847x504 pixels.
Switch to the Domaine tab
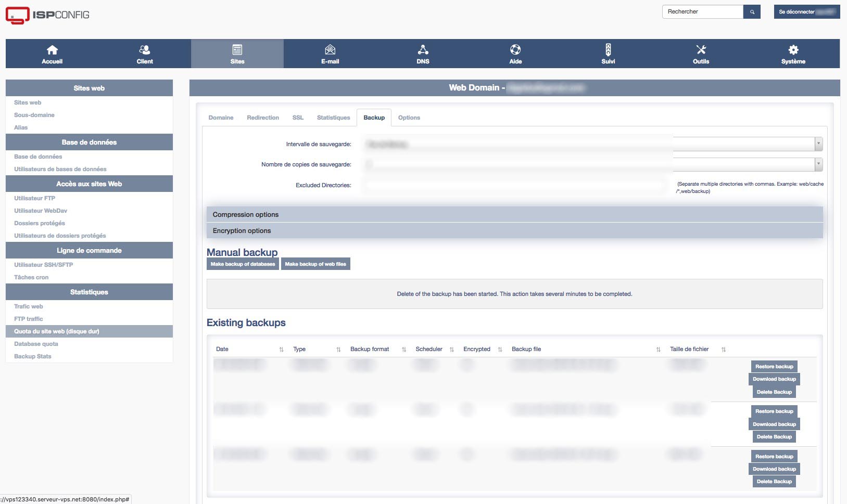coord(221,118)
